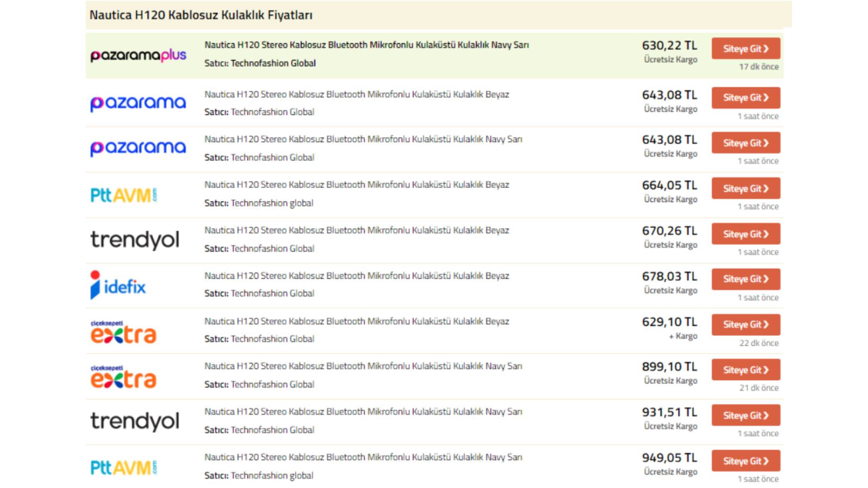Click Siteye Git for the 949,05 TL offer
The height and width of the screenshot is (488, 868).
746,461
